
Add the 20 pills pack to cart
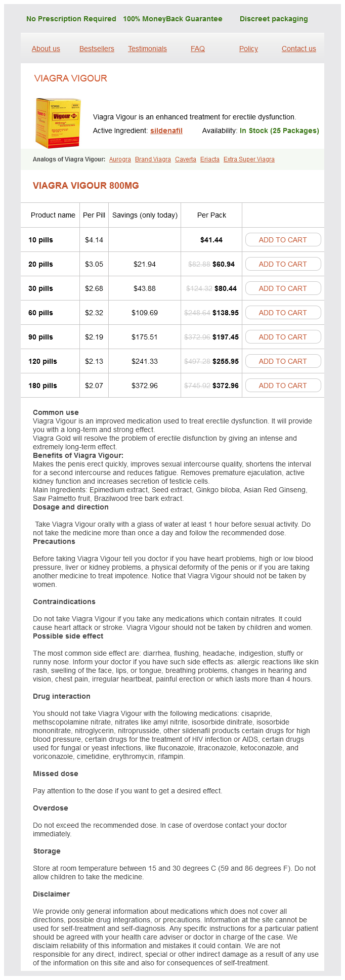(x=283, y=264)
